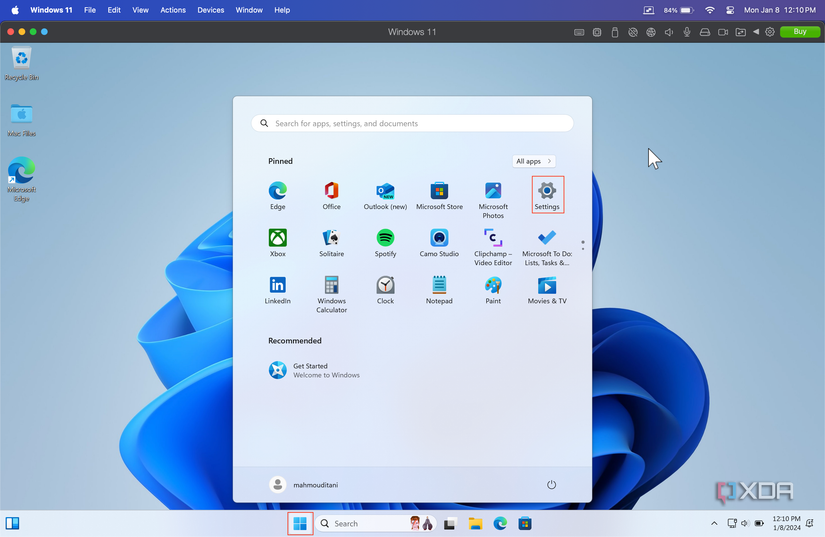The height and width of the screenshot is (537, 825).
Task: Open Microsoft To Do app
Action: click(547, 247)
